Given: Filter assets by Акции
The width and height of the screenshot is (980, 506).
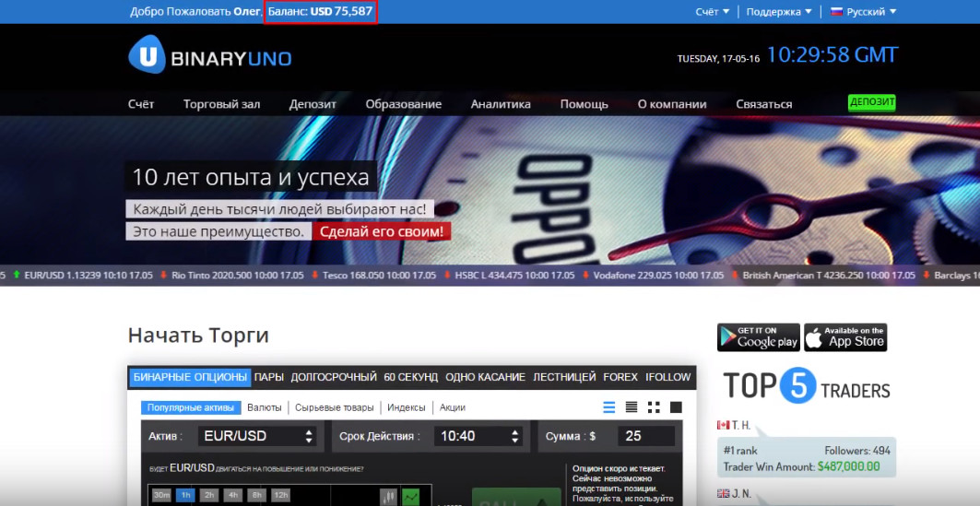Looking at the screenshot, I should point(453,408).
